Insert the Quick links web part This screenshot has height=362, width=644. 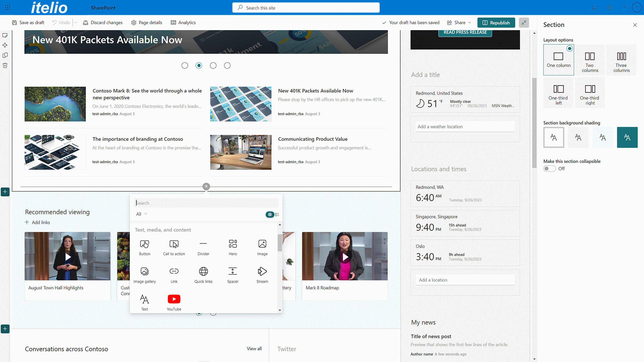tap(203, 275)
